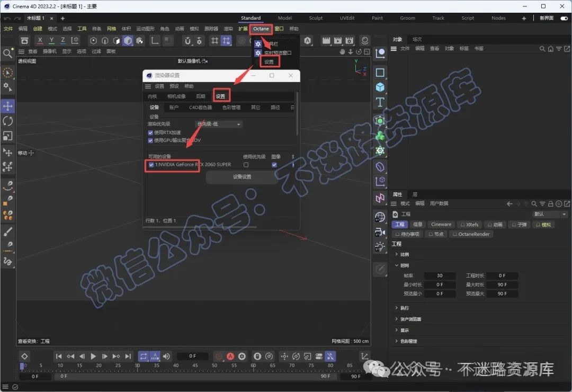Toggle NVIDIA GeForce RTX 2060 SUPER device checkbox
Viewport: 572px width, 392px height.
click(x=151, y=165)
